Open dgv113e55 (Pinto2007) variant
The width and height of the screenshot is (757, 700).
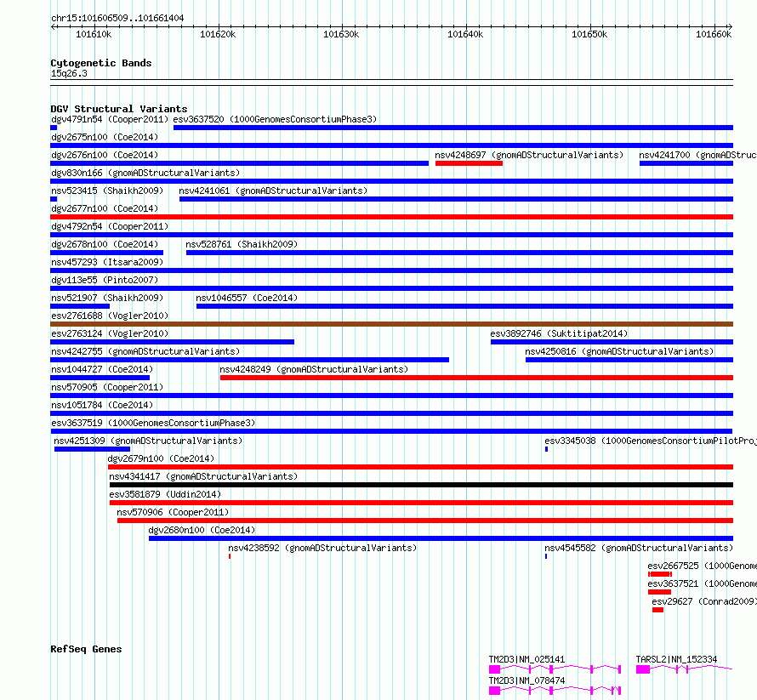pos(105,280)
